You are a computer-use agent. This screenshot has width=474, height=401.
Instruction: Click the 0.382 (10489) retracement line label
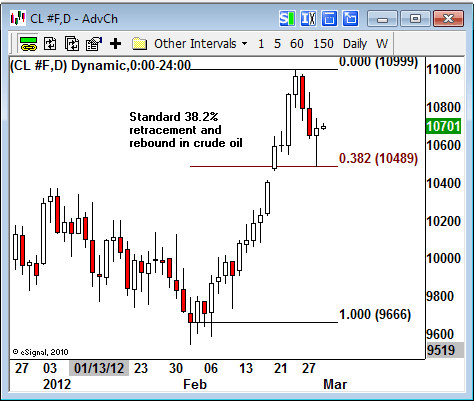pyautogui.click(x=378, y=158)
